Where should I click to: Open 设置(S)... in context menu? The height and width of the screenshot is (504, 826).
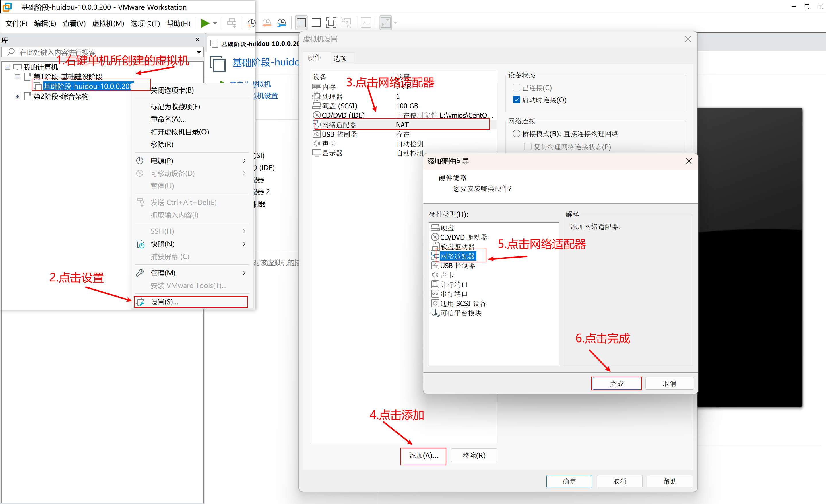(164, 302)
